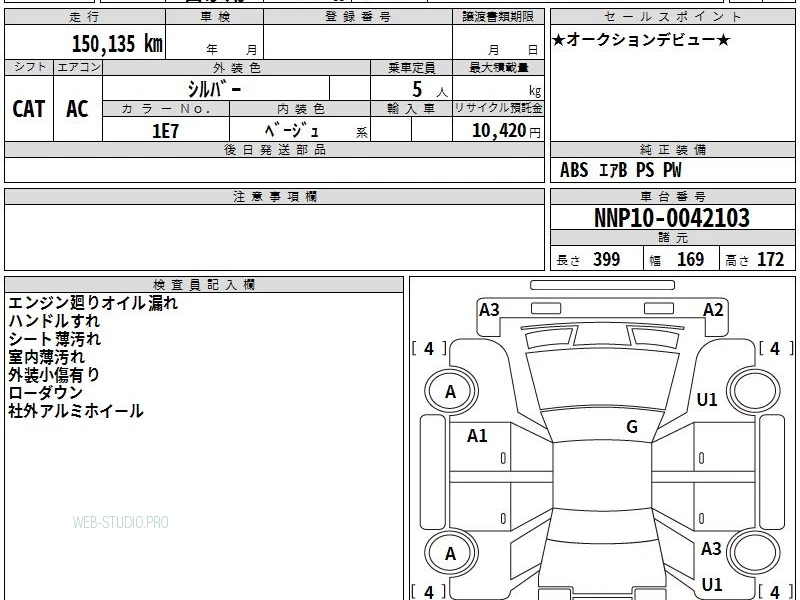
Task: Click the A1 mark on the door
Action: (478, 436)
